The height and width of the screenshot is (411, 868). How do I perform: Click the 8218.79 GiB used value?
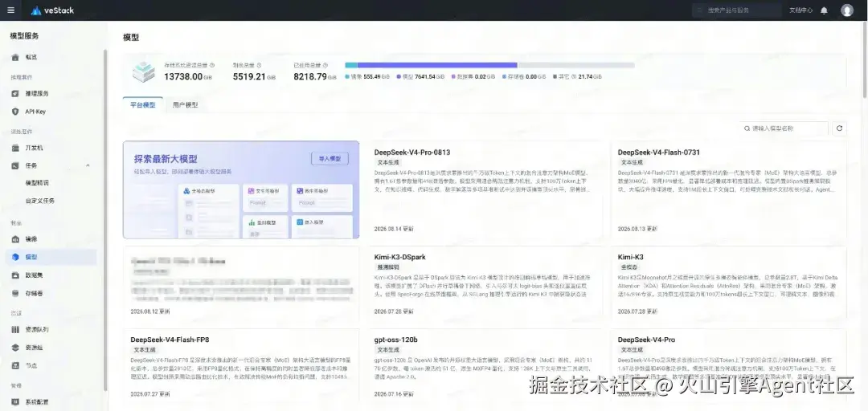pyautogui.click(x=315, y=77)
